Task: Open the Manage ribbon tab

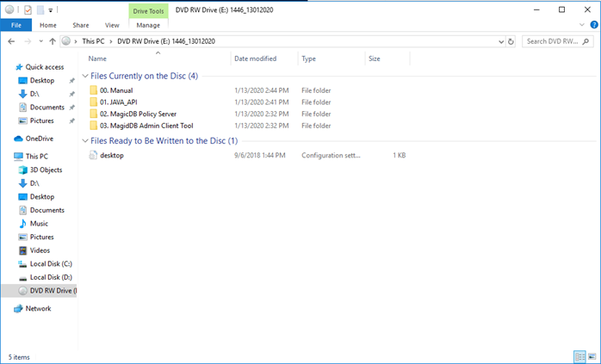Action: (x=148, y=25)
